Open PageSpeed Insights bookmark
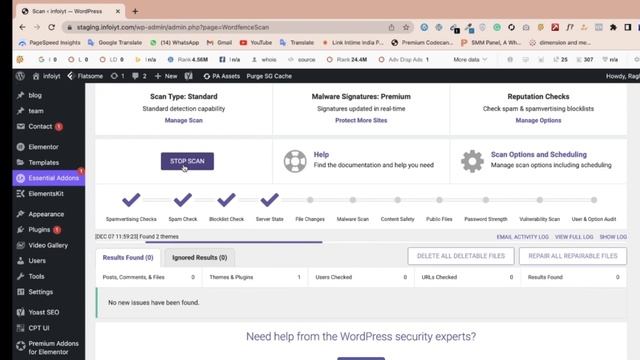The height and width of the screenshot is (360, 640). point(49,42)
